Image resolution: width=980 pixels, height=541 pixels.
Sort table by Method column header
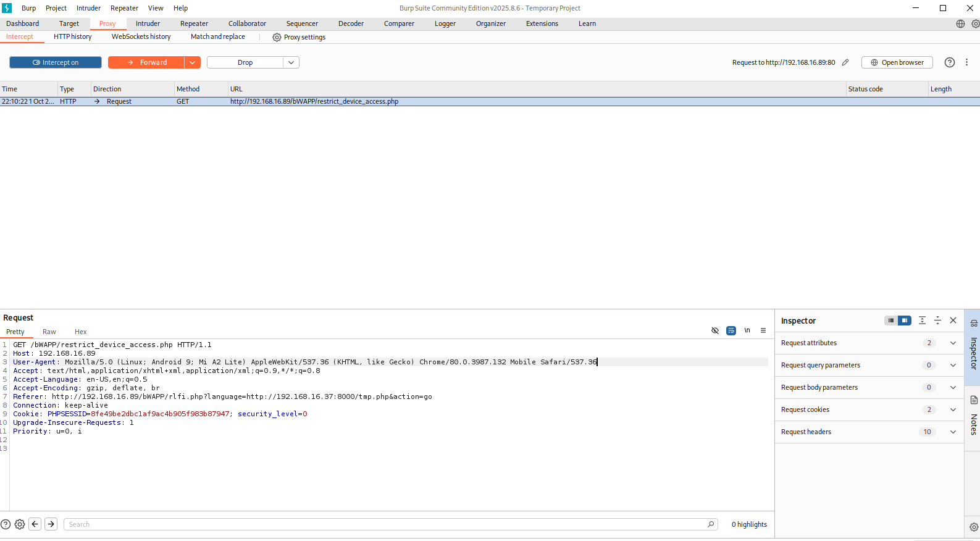point(201,89)
